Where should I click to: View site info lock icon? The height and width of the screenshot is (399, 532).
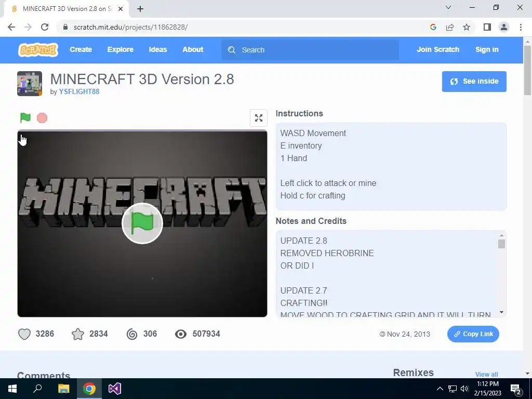(x=65, y=27)
